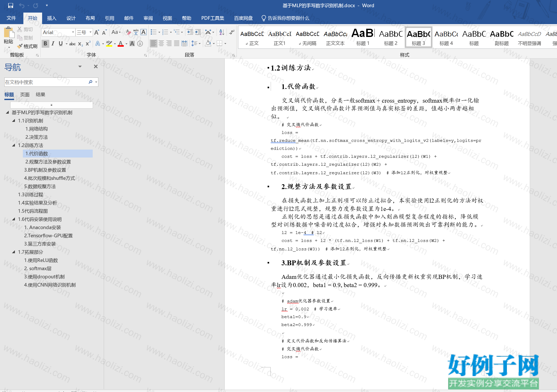Click the paragraph shading paint bucket
Image resolution: width=557 pixels, height=392 pixels.
coord(208,44)
